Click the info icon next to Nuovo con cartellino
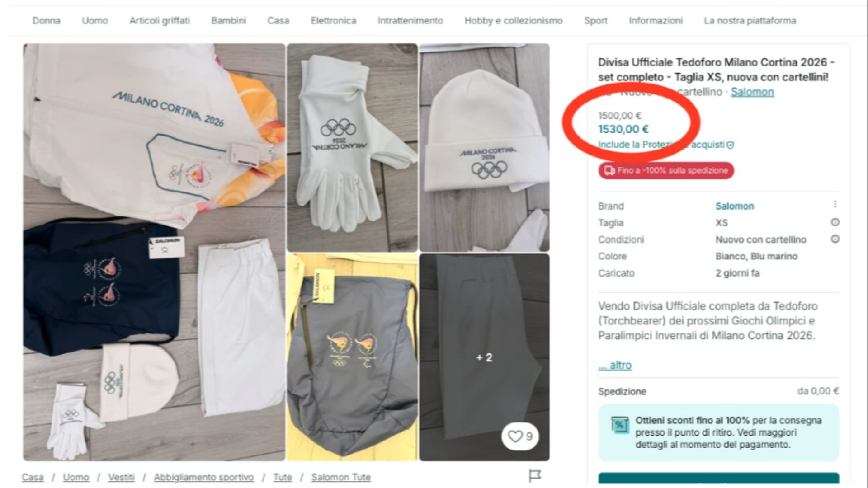Screen dimensions: 868x488 pos(835,239)
